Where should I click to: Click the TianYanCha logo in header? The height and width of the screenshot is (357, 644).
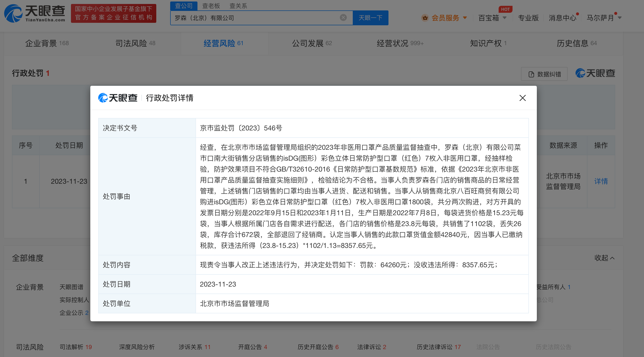pos(34,13)
